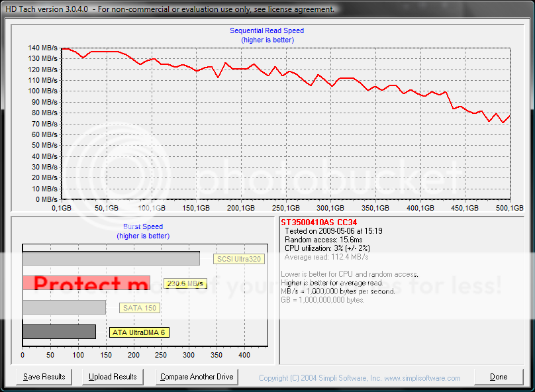Click the ATA UltraDMA 6 label

coord(139,332)
